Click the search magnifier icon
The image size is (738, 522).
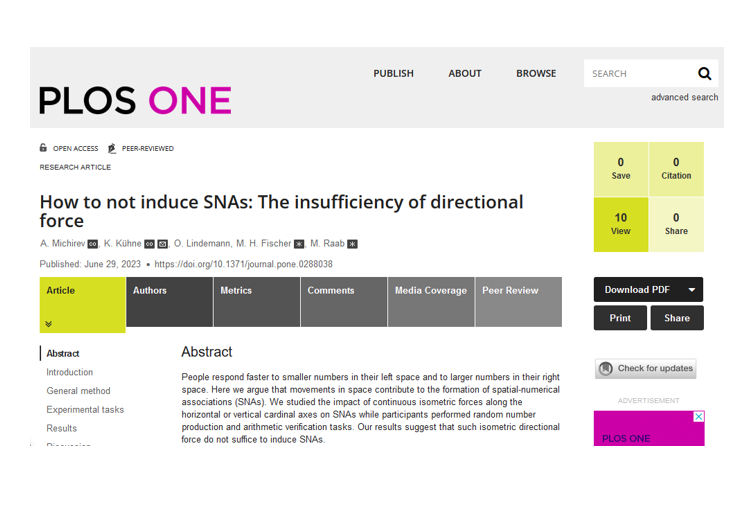pyautogui.click(x=704, y=73)
